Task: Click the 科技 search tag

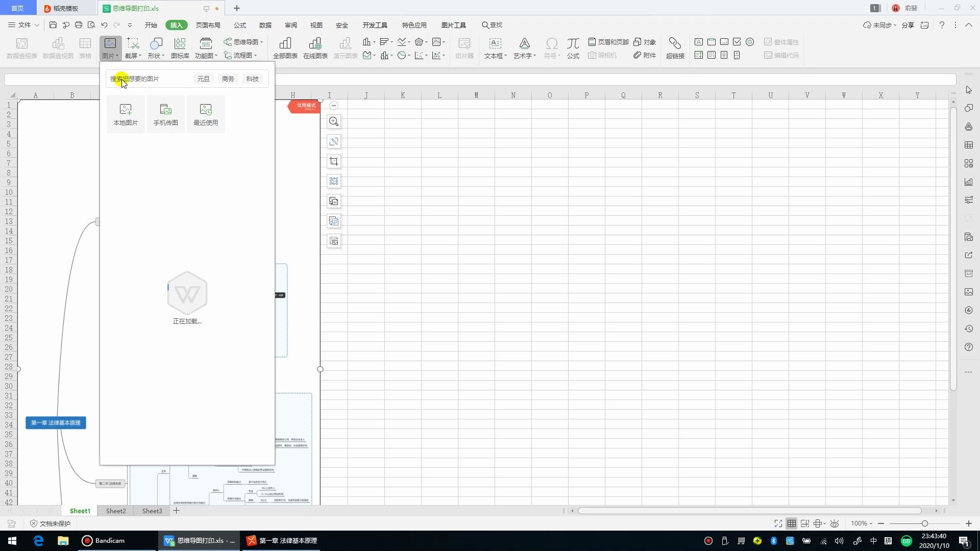Action: pos(252,79)
